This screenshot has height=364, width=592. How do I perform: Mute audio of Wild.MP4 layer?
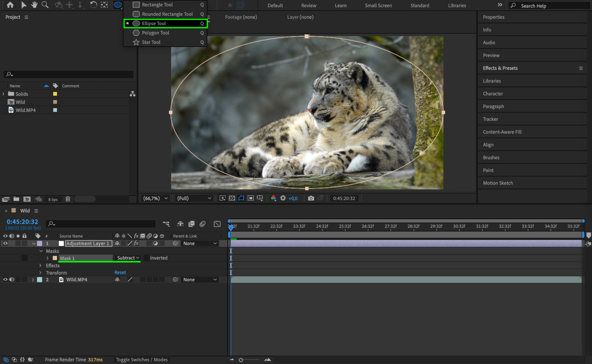tap(12, 280)
